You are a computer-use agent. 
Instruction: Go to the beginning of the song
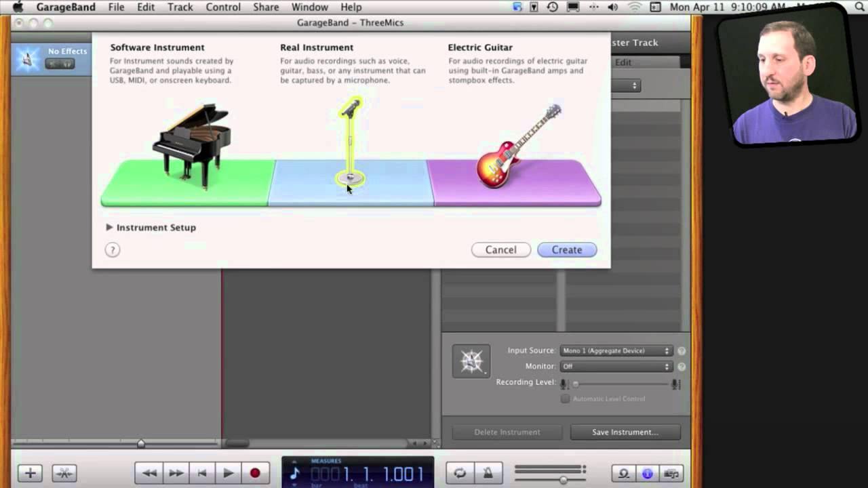(x=201, y=473)
